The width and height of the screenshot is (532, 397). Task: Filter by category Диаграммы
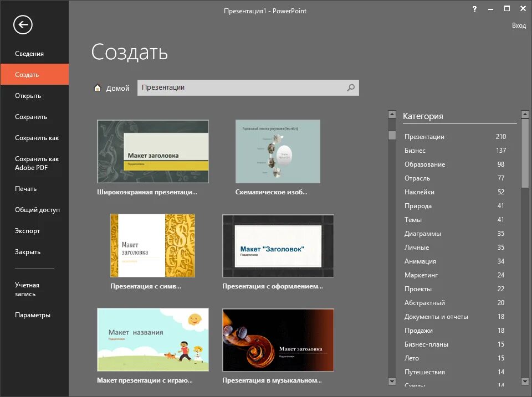coord(454,234)
